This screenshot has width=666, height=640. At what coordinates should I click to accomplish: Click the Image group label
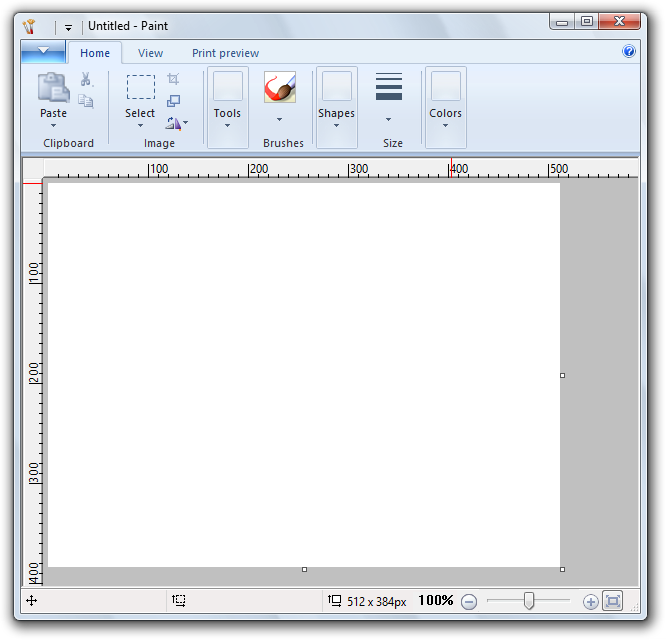click(x=159, y=144)
